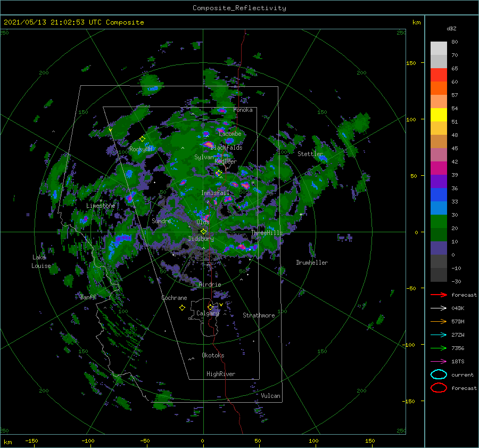Click the RedDeer city label
This screenshot has height=448, width=479.
pos(226,161)
